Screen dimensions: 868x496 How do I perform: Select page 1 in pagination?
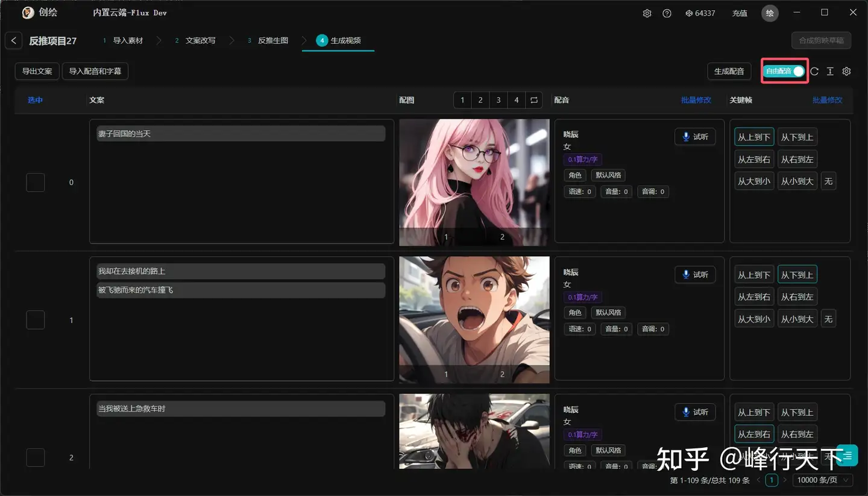tap(772, 480)
